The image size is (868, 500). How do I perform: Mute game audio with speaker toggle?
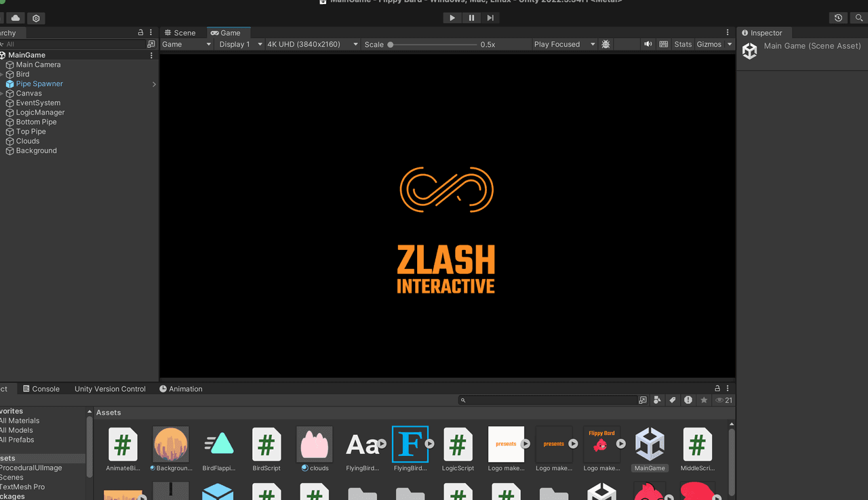pyautogui.click(x=648, y=44)
